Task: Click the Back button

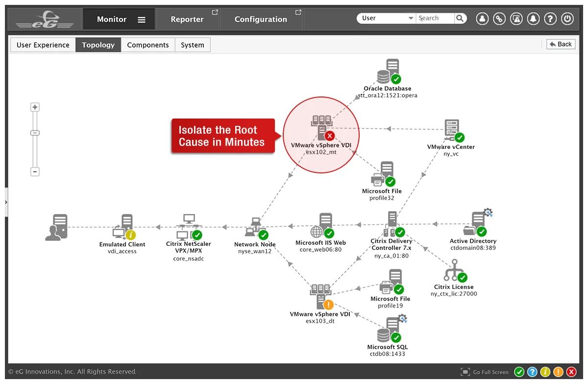Action: pos(561,44)
